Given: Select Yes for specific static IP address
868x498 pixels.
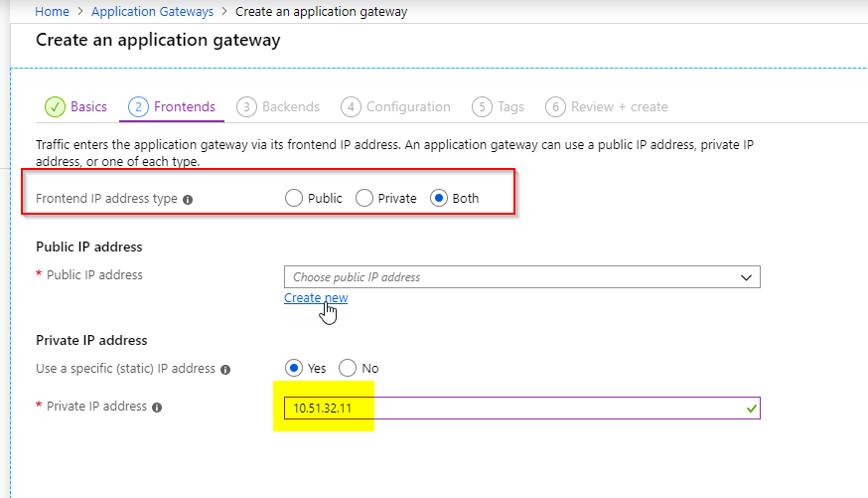Looking at the screenshot, I should click(294, 368).
